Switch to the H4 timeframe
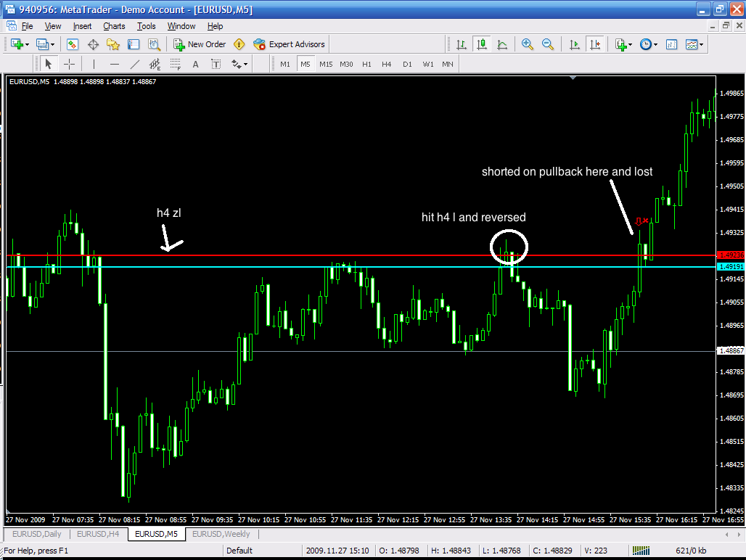Viewport: 746px width, 560px height. click(386, 64)
